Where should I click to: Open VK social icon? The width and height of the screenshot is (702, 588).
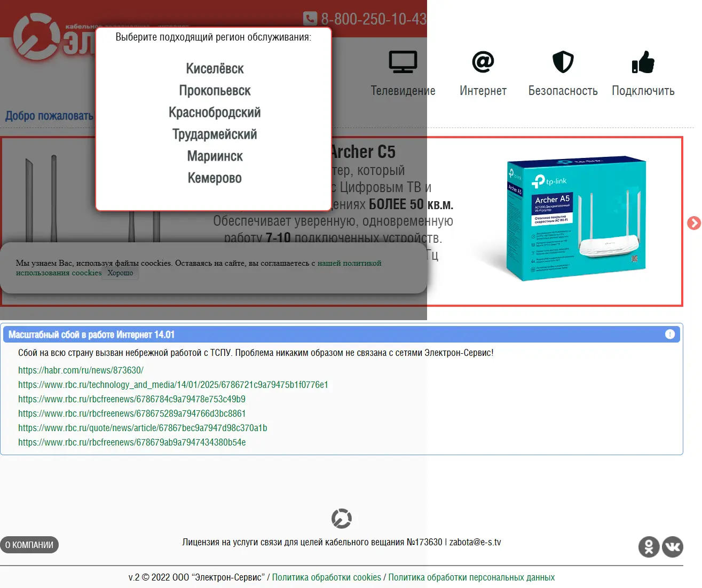pos(673,547)
